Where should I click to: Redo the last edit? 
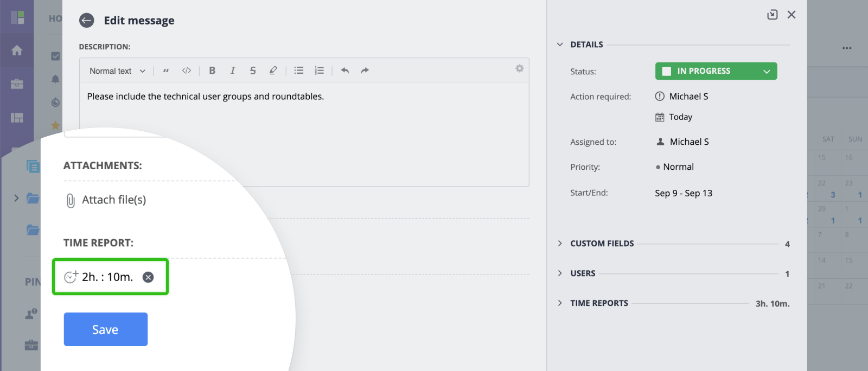tap(365, 71)
